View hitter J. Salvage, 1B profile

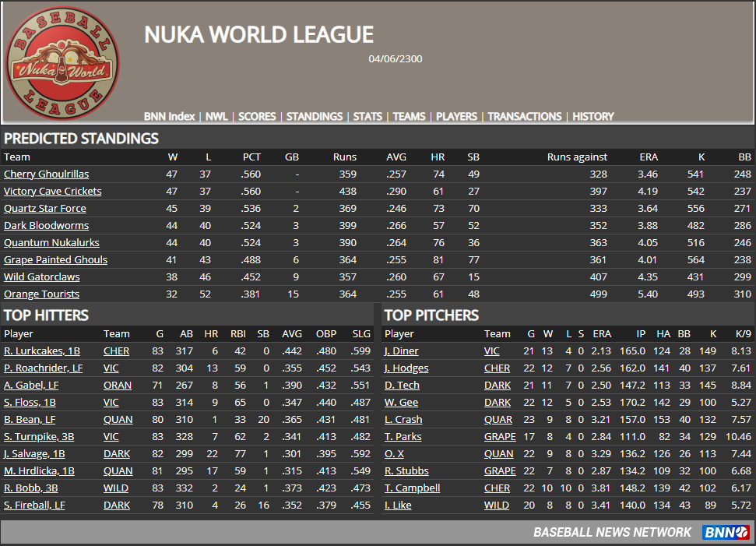coord(34,454)
